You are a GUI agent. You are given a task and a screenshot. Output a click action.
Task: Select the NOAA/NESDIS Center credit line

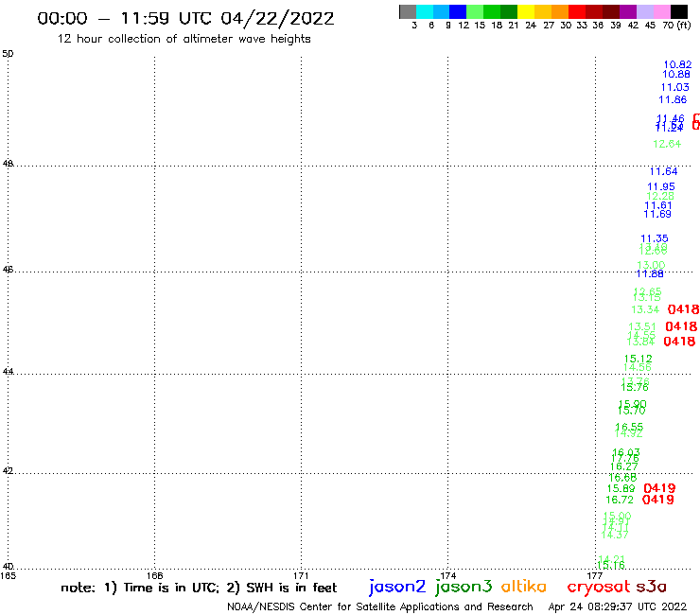pyautogui.click(x=380, y=606)
